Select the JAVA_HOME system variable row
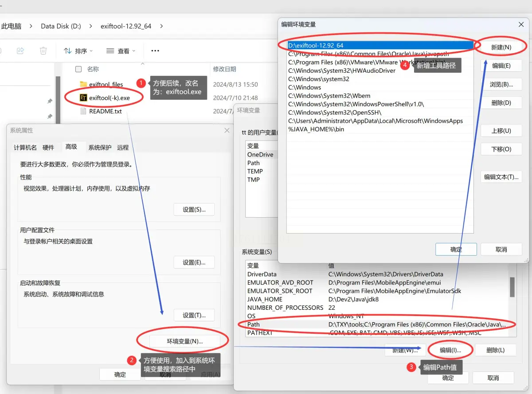Screen dimensions: 532x394 click(x=377, y=299)
